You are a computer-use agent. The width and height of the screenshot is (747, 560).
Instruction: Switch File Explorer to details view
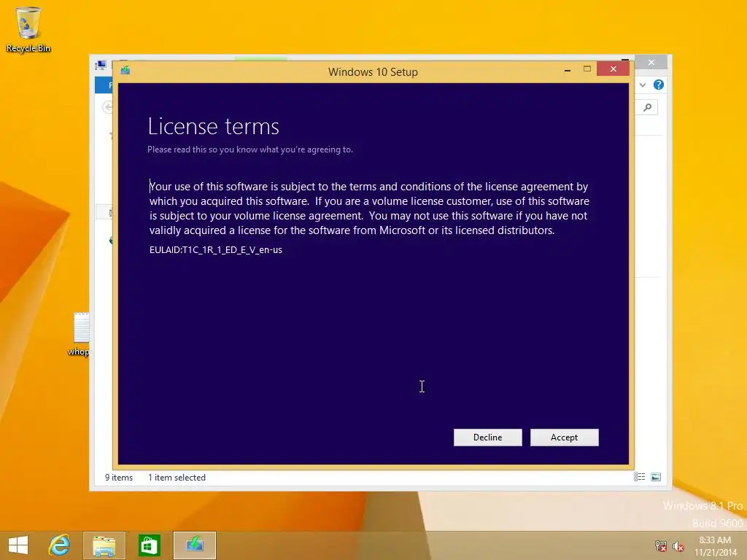click(x=639, y=477)
